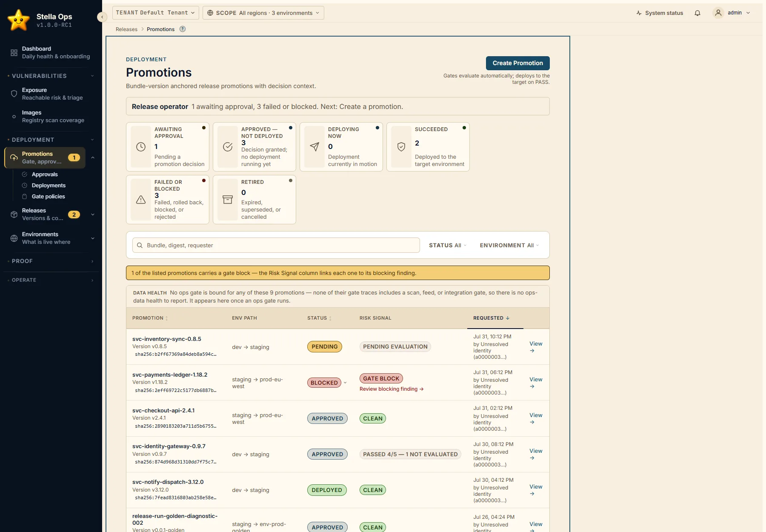
Task: Click the PENDING EVALUATION risk badge
Action: (395, 347)
